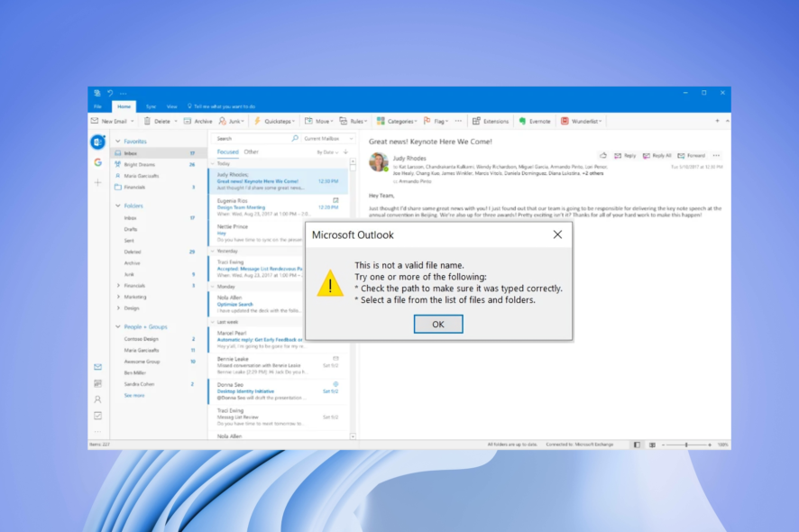Collapse the People + Groups section
Viewport: 799px width, 532px height.
tap(118, 326)
